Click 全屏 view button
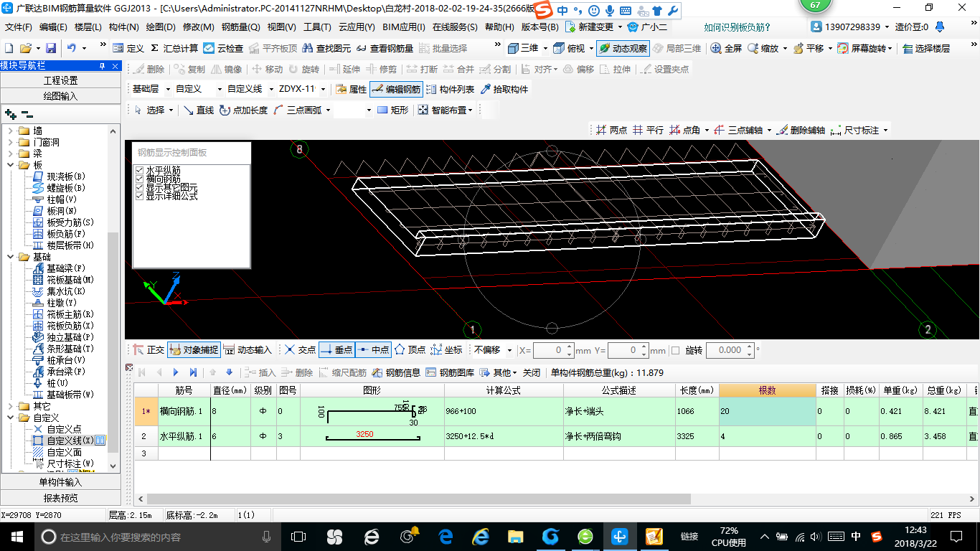The image size is (980, 551). pyautogui.click(x=726, y=48)
